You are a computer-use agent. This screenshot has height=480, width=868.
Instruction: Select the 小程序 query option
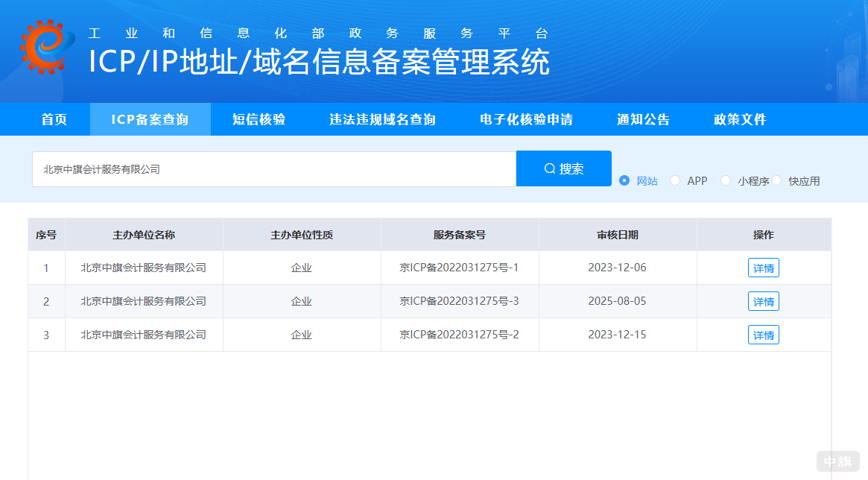point(725,180)
